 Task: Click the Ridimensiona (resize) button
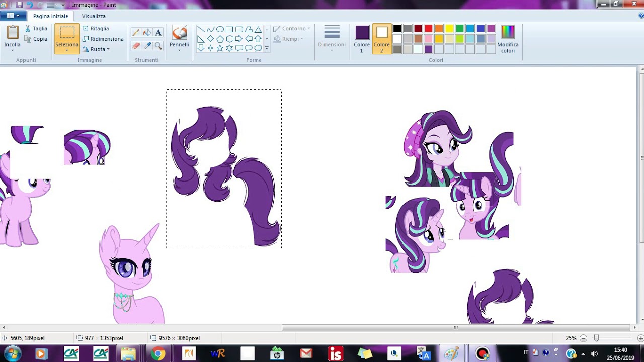click(x=103, y=39)
